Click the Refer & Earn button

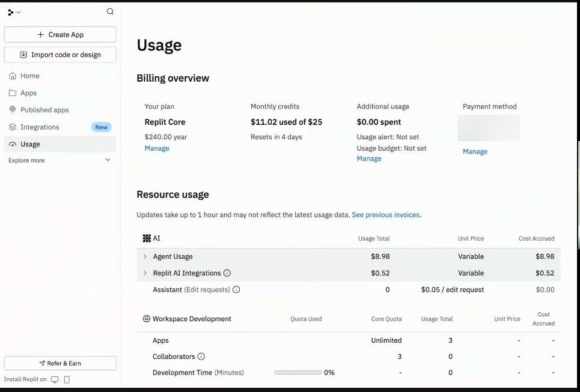[60, 363]
